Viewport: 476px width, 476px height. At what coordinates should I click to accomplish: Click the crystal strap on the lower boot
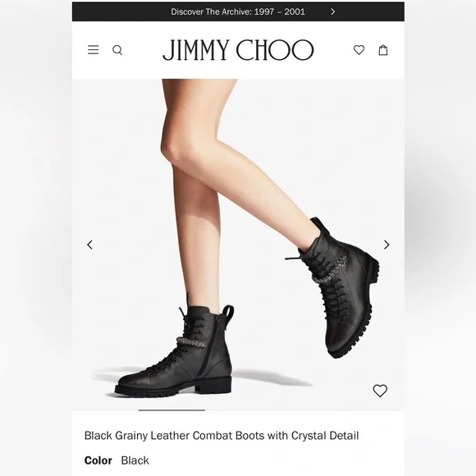pyautogui.click(x=191, y=342)
